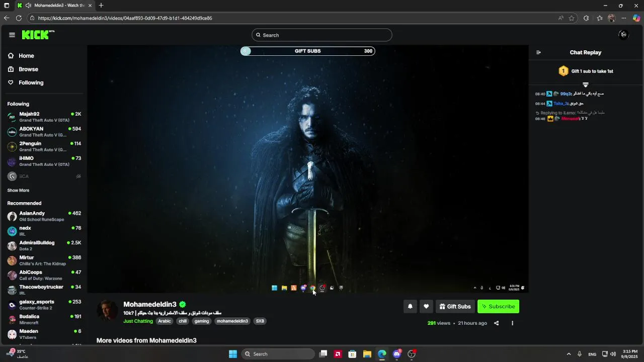Open 2Penguin channel in sidebar

tap(44, 146)
